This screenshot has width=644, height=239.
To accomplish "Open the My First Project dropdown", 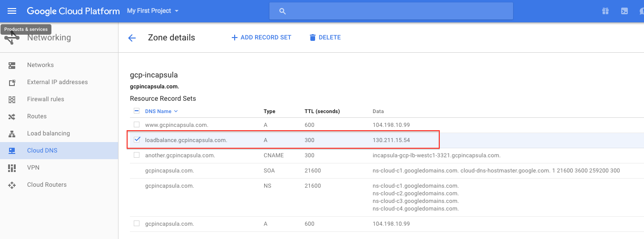I will 153,11.
